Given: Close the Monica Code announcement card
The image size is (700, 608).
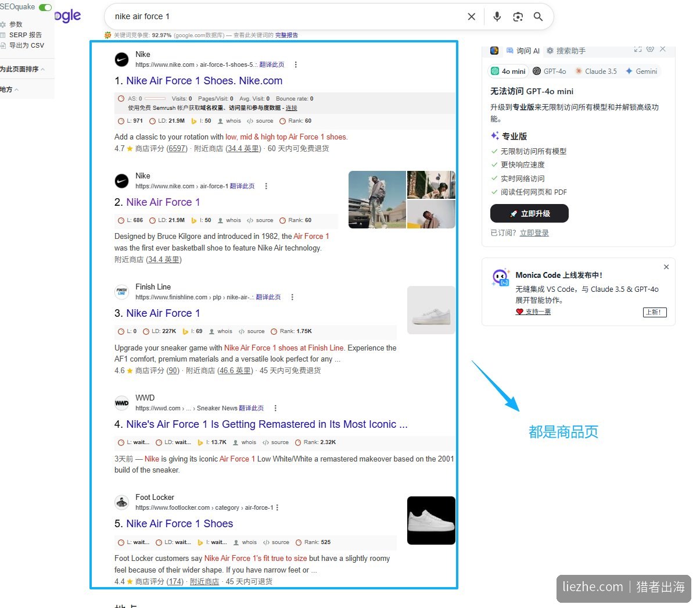Looking at the screenshot, I should tap(666, 267).
